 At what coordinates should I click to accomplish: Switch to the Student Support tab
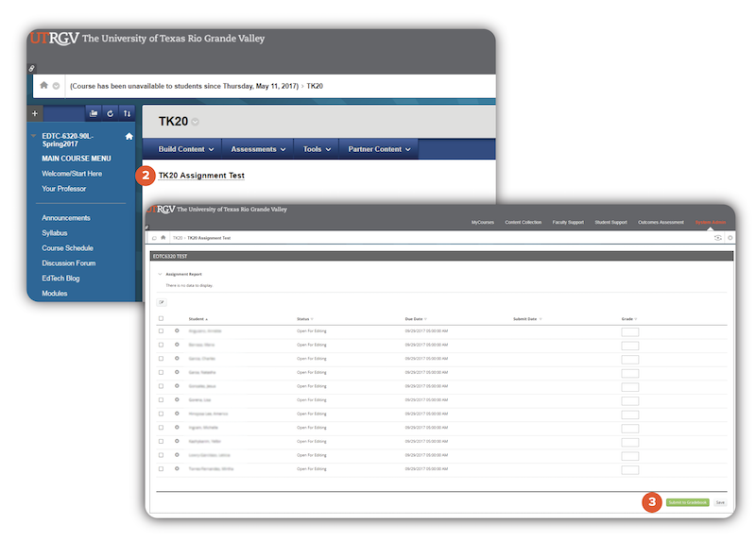610,222
